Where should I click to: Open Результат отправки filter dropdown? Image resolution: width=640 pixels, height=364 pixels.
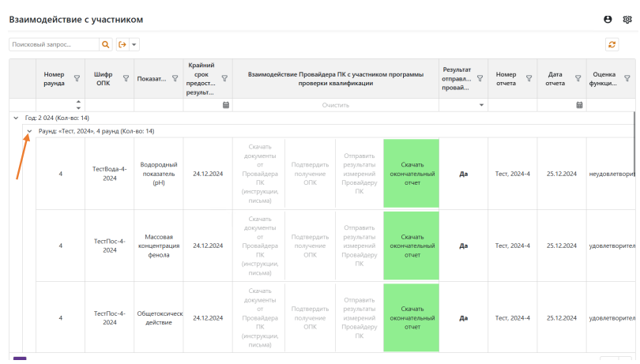[482, 104]
